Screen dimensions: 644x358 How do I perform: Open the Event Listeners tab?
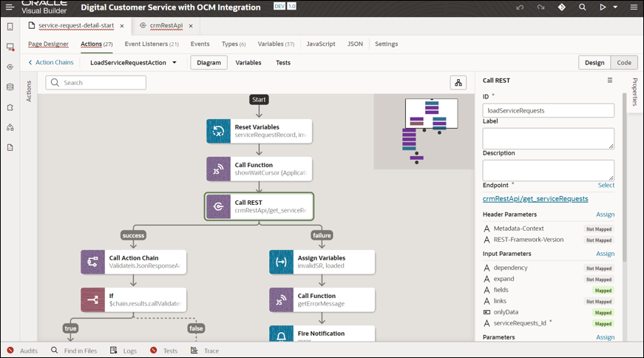pyautogui.click(x=152, y=44)
